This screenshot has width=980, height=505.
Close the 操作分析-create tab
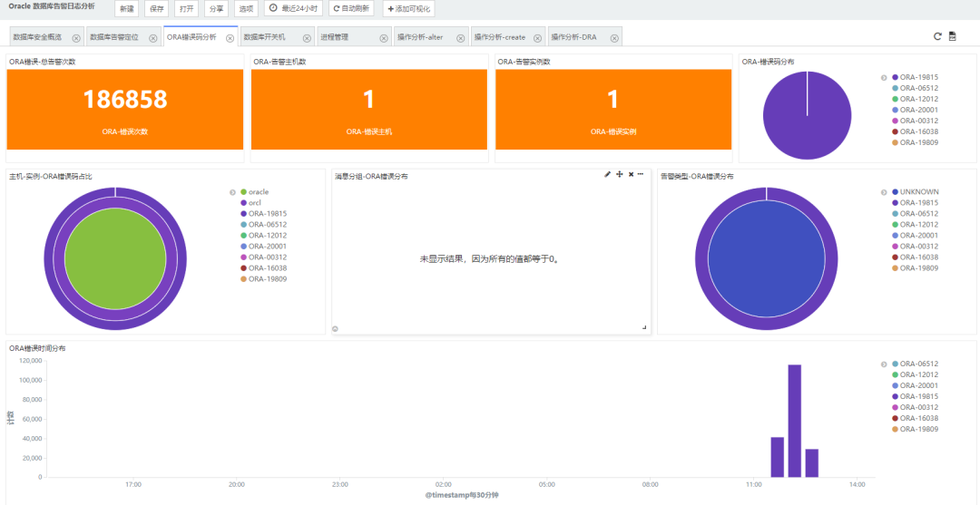click(537, 38)
